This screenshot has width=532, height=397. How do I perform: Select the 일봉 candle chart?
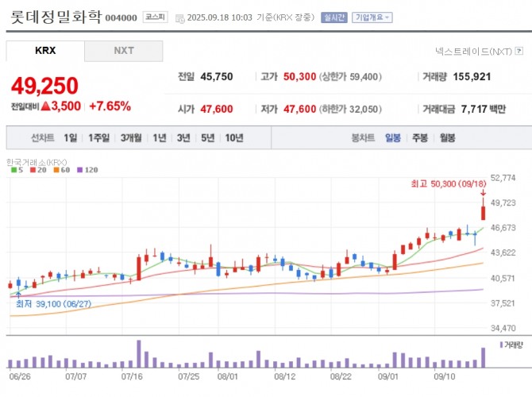tap(393, 138)
